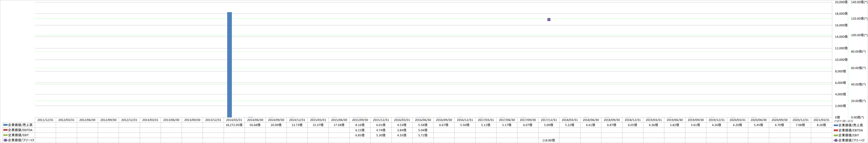868x143 pixels.
Task: Select the 56.68倍 value cell
Action: 255,125
